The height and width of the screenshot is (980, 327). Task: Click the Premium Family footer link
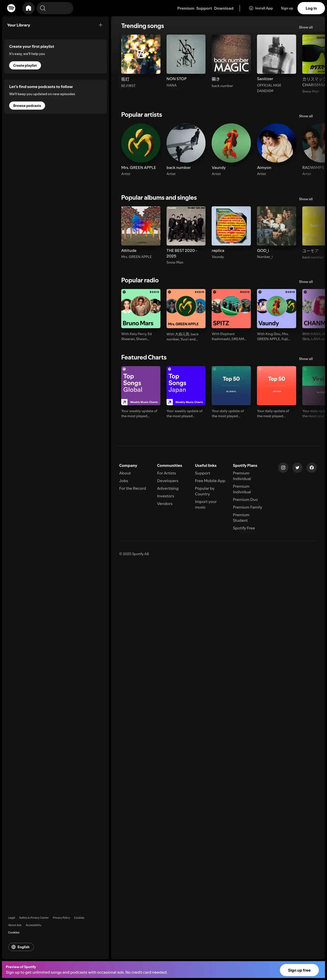[248, 507]
